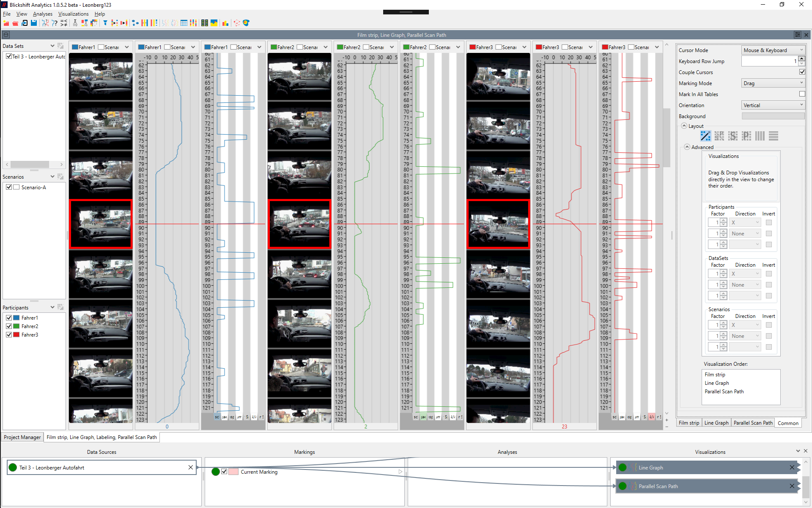Open the Analyses menu
This screenshot has width=812, height=508.
pos(43,14)
